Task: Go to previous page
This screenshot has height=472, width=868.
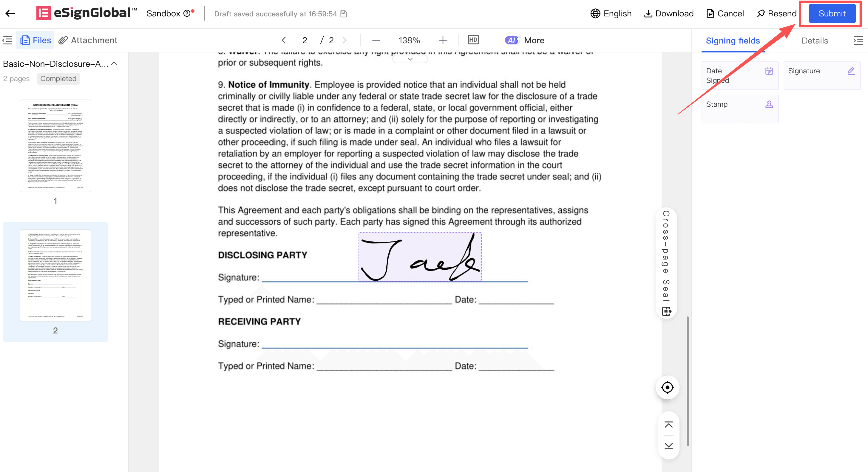Action: 284,41
